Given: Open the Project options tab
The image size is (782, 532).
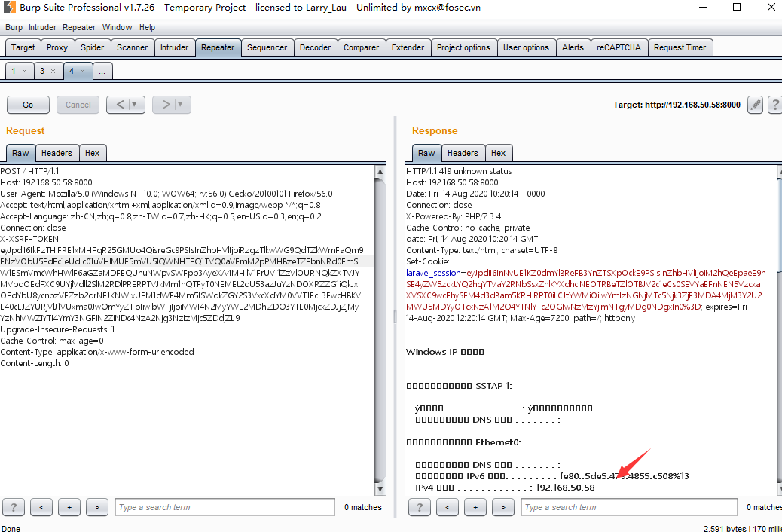Looking at the screenshot, I should 463,47.
